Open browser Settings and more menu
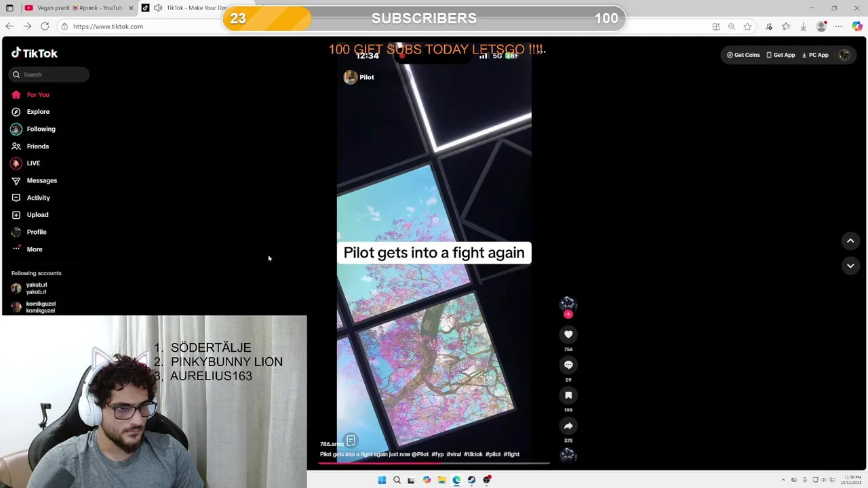Image resolution: width=868 pixels, height=488 pixels. click(839, 26)
